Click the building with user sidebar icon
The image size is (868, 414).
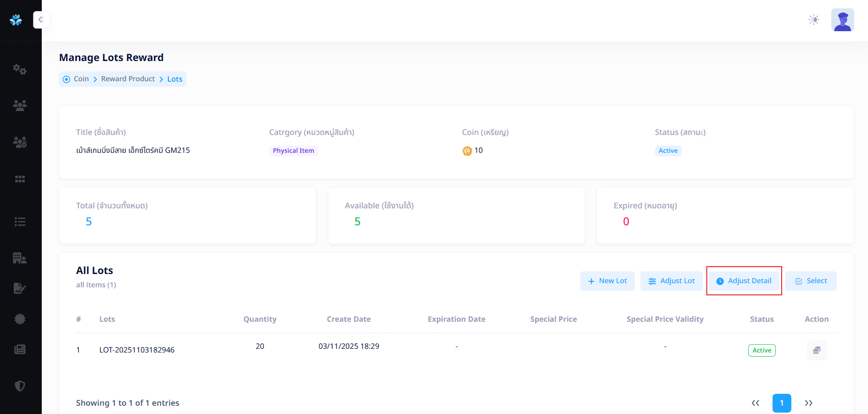20,258
